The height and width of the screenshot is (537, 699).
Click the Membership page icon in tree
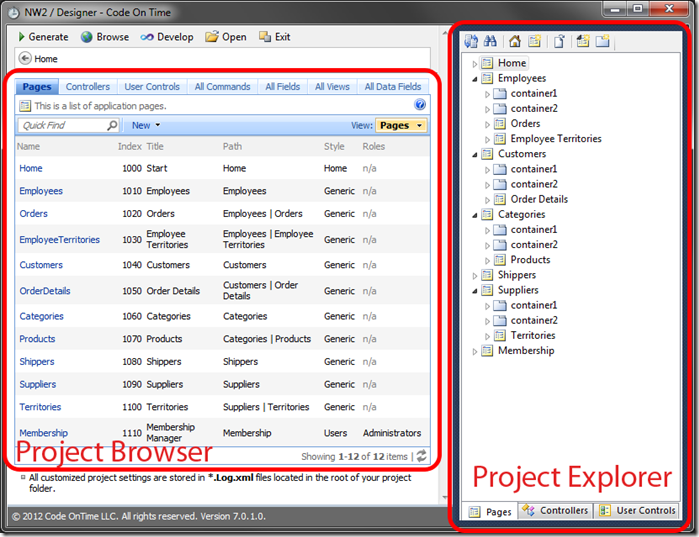[x=487, y=351]
